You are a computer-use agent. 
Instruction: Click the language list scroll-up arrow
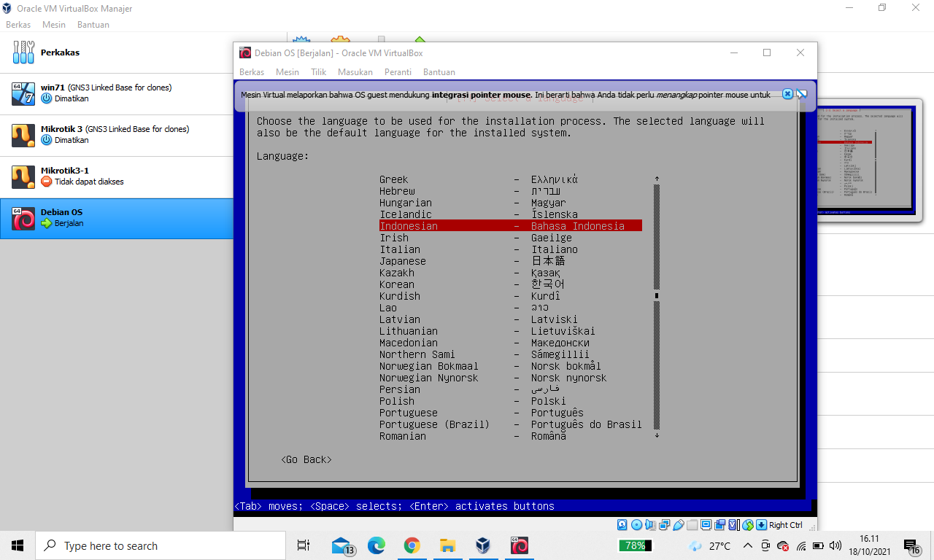pos(657,179)
